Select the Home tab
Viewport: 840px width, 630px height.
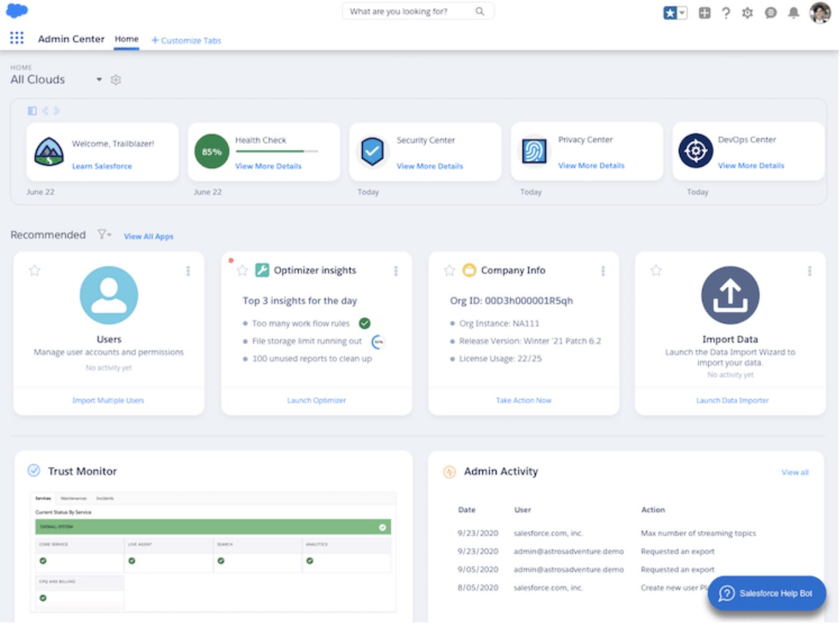point(126,39)
